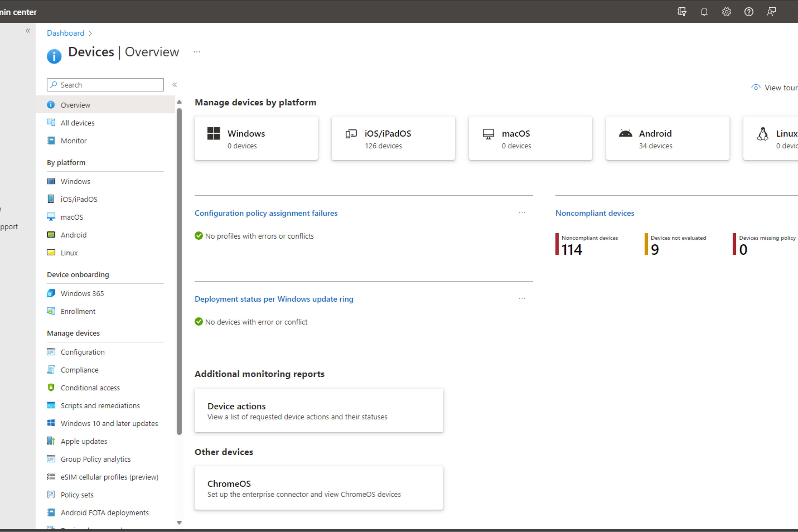The image size is (798, 532).
Task: Click sidebar scrollbar up arrow
Action: pyautogui.click(x=179, y=102)
